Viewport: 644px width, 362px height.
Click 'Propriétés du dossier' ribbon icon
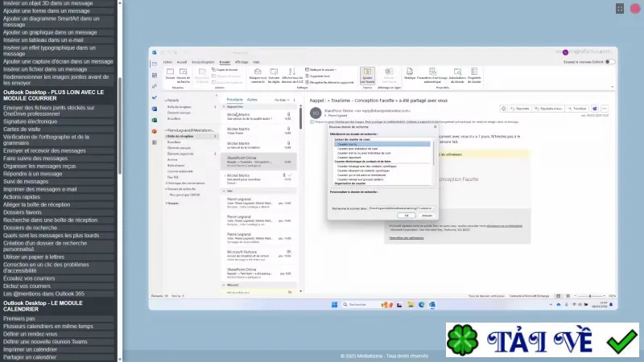474,76
